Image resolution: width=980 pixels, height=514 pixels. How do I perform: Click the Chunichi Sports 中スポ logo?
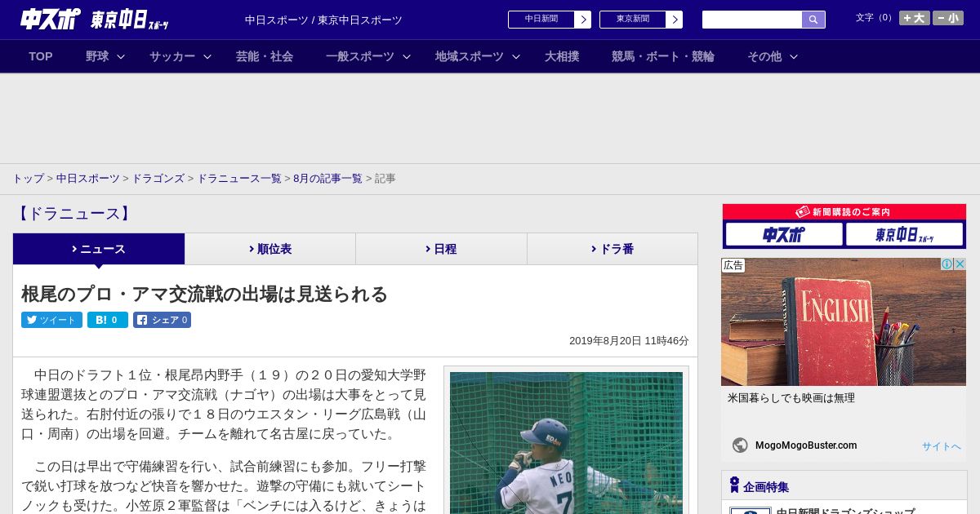pyautogui.click(x=50, y=19)
